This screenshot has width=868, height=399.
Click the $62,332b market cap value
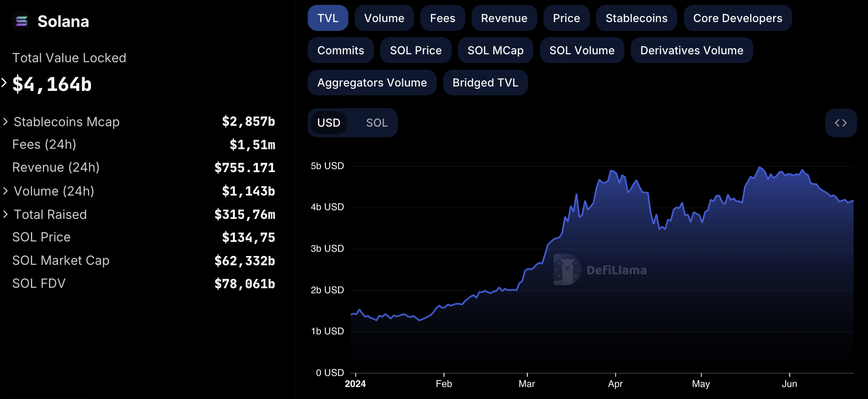coord(245,261)
